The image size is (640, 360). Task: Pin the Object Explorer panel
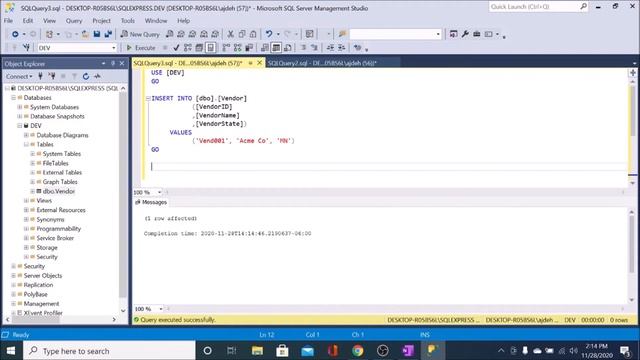coord(113,64)
